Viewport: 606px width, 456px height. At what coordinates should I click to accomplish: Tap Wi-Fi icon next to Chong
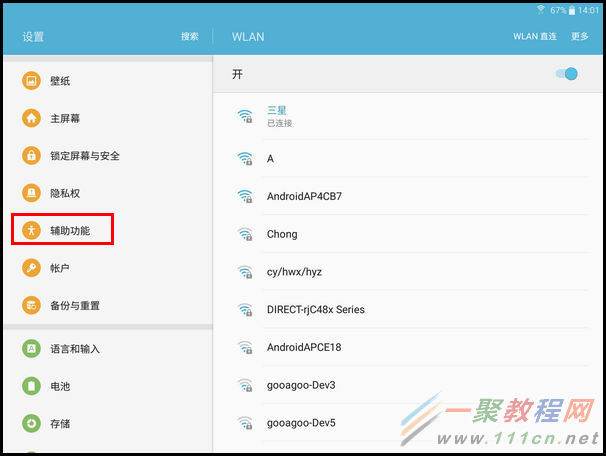[245, 234]
